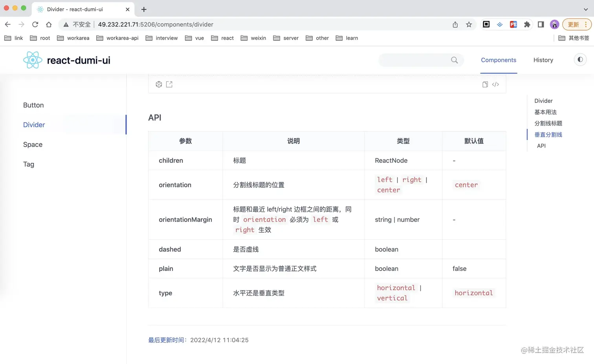Click the not-secure warning icon

(66, 24)
